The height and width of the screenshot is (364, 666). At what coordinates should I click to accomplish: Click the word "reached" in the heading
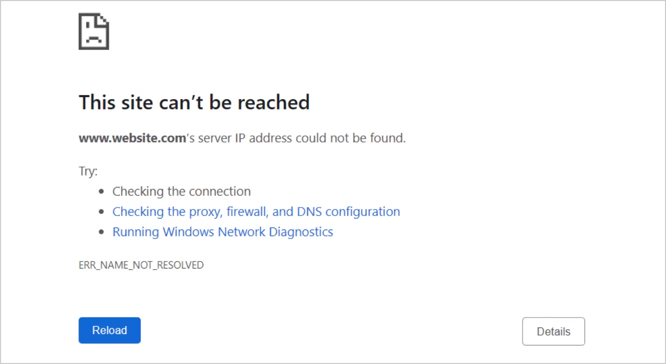[273, 102]
